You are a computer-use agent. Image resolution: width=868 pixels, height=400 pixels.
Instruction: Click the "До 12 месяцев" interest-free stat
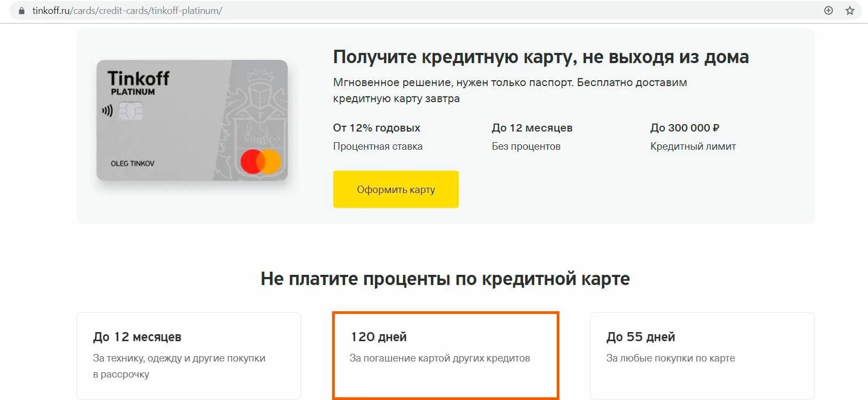(532, 128)
